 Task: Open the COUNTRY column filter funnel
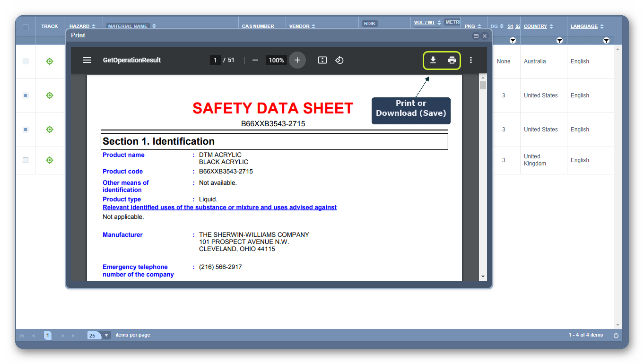point(559,40)
